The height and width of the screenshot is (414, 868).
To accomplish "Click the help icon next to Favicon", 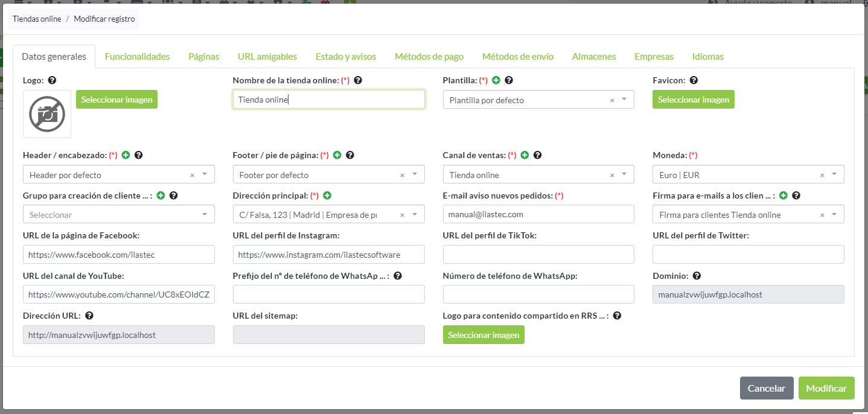I will [x=694, y=80].
